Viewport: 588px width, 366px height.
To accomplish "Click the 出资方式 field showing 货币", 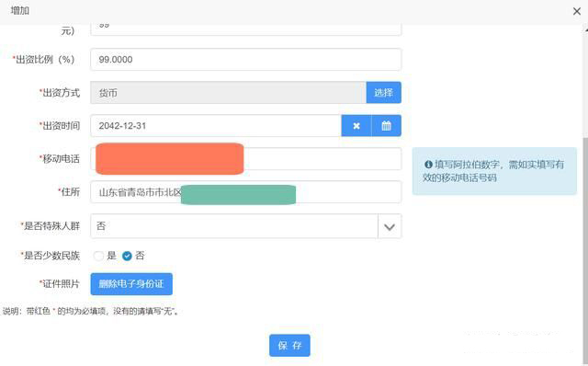I will pos(229,92).
